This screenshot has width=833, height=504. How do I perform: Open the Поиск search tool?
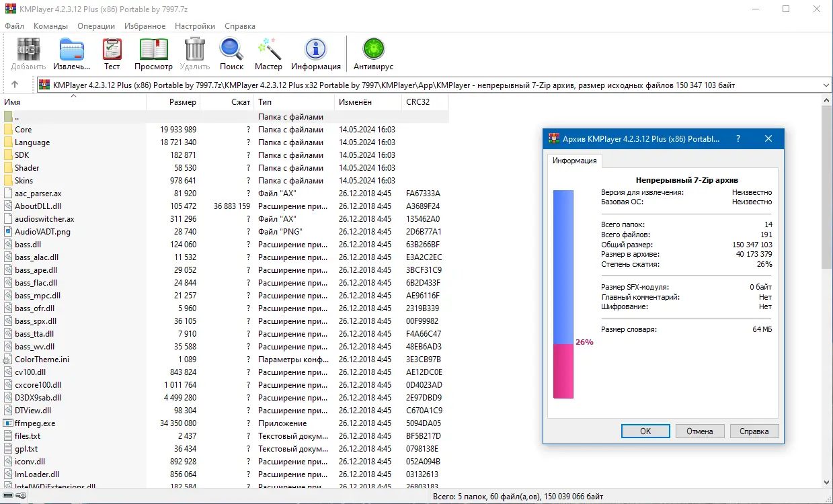(231, 50)
